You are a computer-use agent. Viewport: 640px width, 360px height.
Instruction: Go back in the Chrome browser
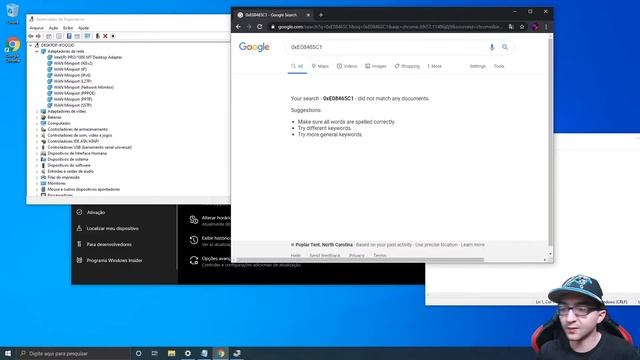coord(238,27)
